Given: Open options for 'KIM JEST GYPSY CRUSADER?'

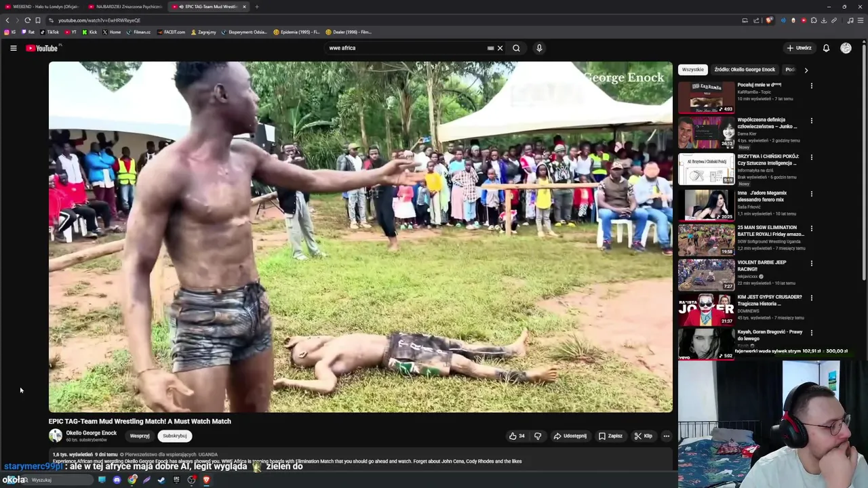Looking at the screenshot, I should (811, 298).
